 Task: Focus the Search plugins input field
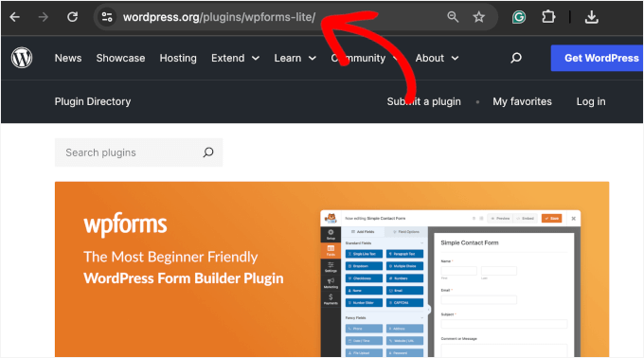click(x=139, y=152)
